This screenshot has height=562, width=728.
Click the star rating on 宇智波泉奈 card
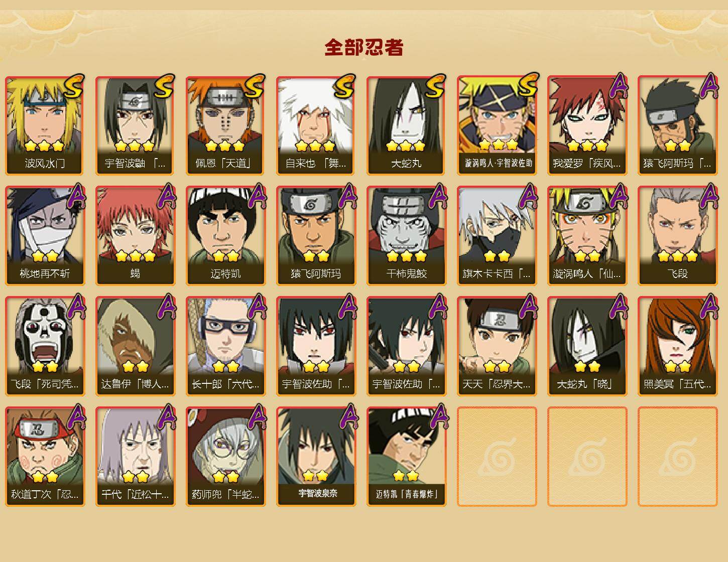coord(315,475)
